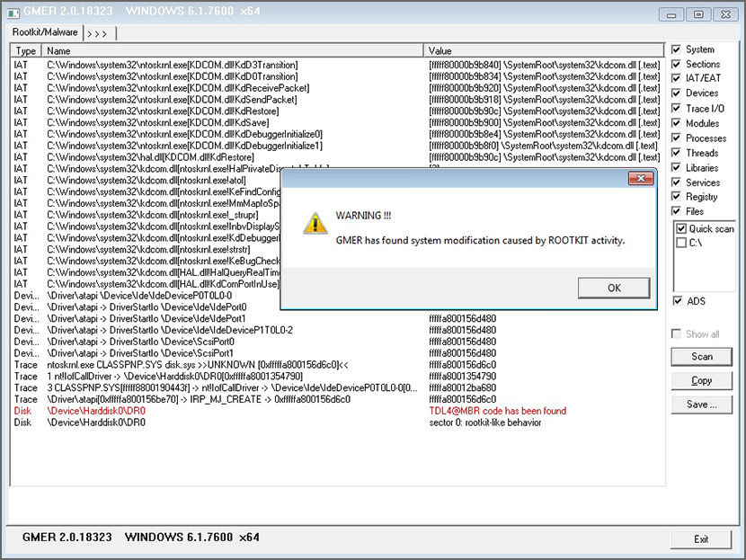Select the Trace ntoskrnl.exe CLASSPNP.SYS UNKNOWN row
Screen dimensions: 746x560
pos(337,365)
